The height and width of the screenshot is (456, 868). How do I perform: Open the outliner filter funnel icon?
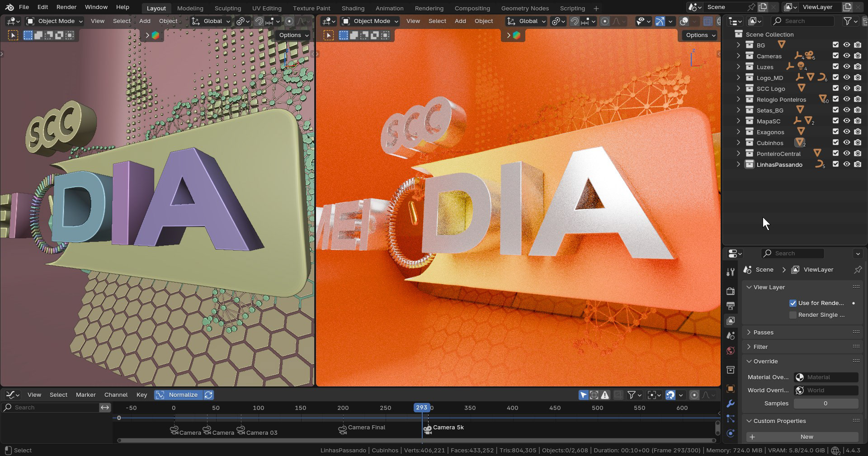[848, 21]
